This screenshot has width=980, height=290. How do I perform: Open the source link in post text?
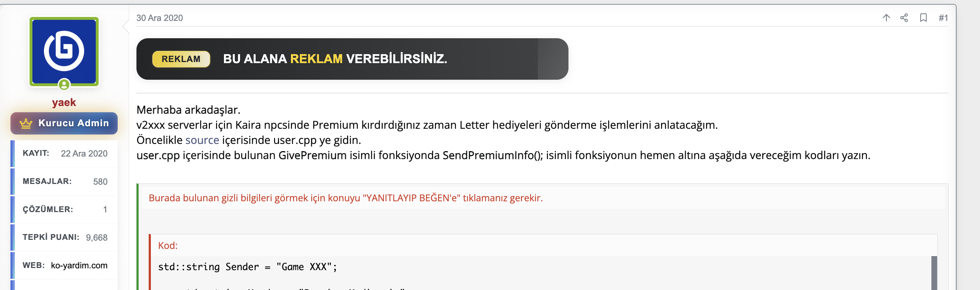(x=202, y=140)
